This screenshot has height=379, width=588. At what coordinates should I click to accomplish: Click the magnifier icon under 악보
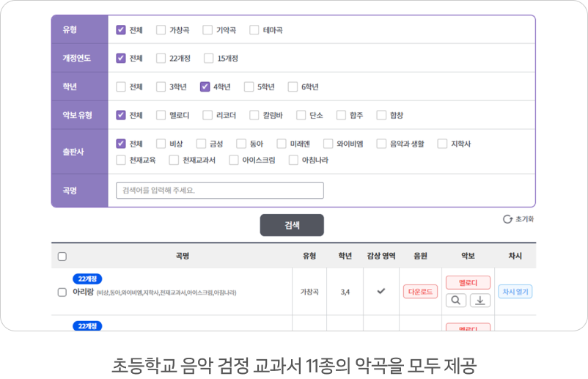[456, 300]
